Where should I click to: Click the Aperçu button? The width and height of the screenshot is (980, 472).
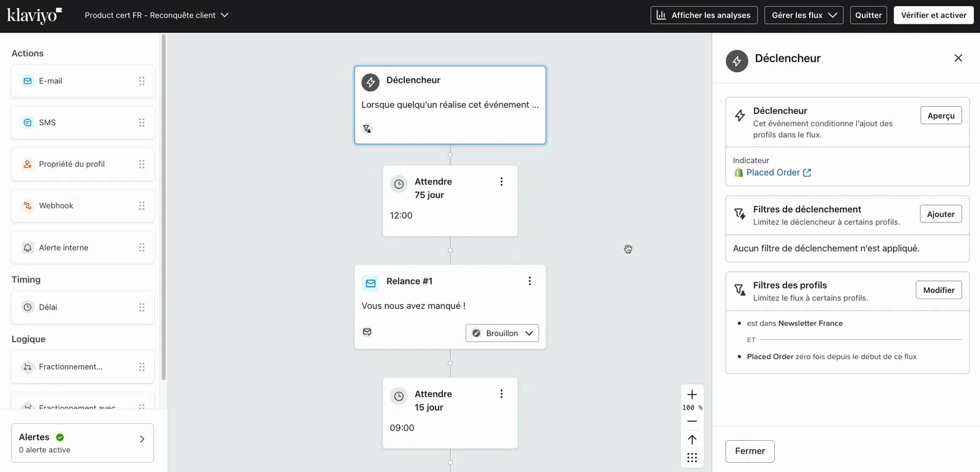(x=941, y=115)
